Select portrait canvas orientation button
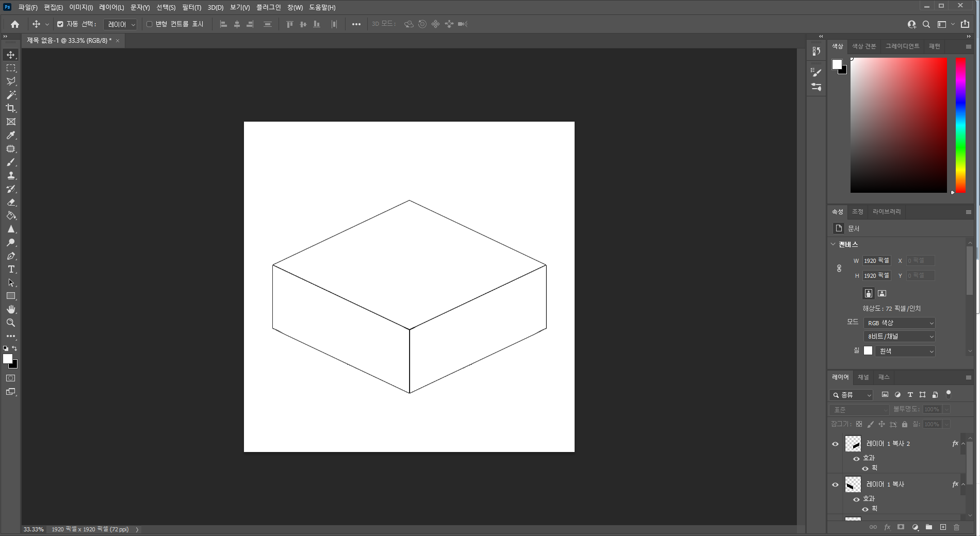The width and height of the screenshot is (980, 536). (x=869, y=293)
